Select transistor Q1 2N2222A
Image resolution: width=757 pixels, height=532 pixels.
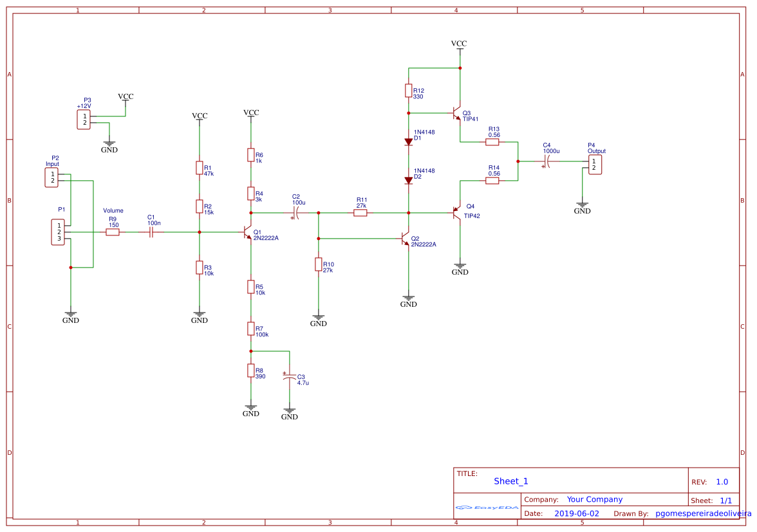coord(248,232)
